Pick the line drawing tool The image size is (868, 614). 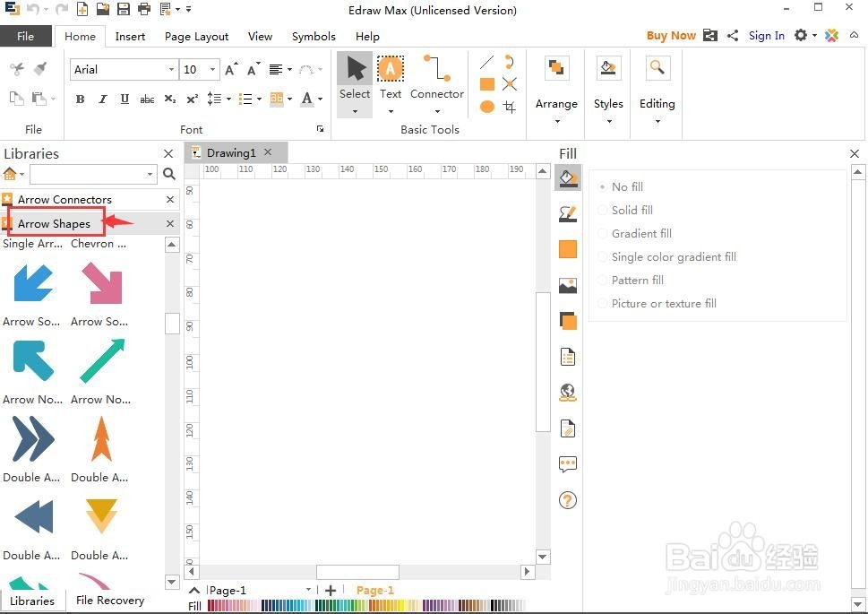pyautogui.click(x=486, y=62)
